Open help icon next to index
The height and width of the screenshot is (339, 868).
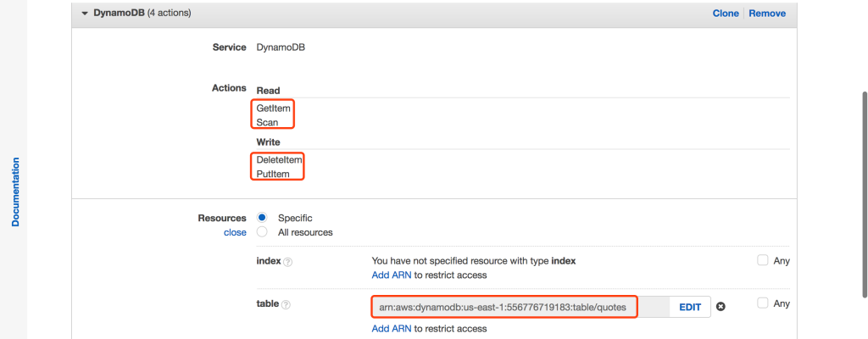coord(288,262)
